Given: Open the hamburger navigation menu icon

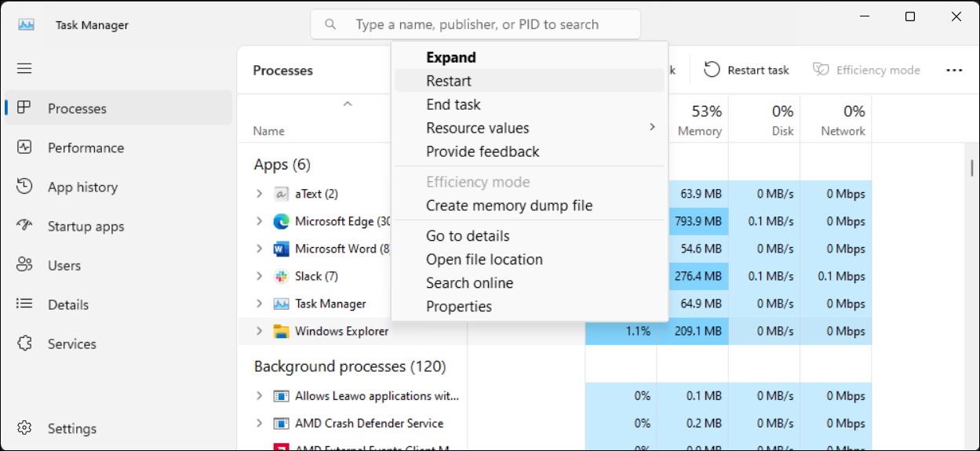Looking at the screenshot, I should tap(24, 68).
